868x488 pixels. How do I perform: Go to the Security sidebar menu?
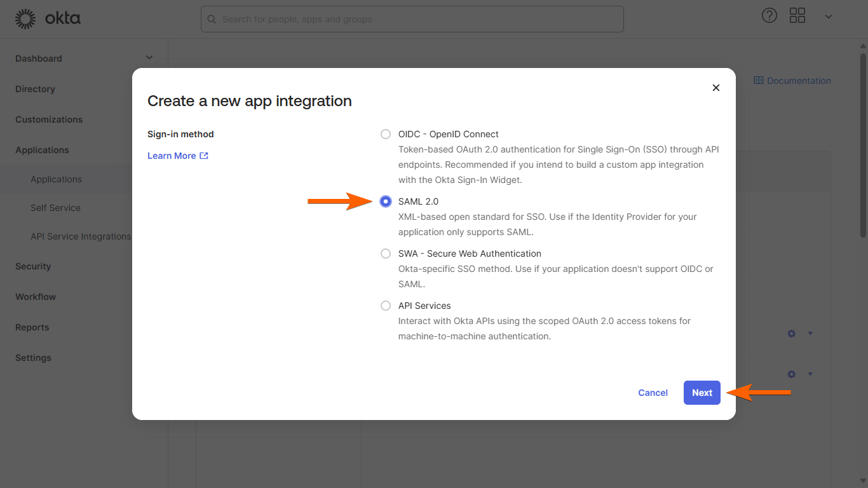pyautogui.click(x=33, y=266)
